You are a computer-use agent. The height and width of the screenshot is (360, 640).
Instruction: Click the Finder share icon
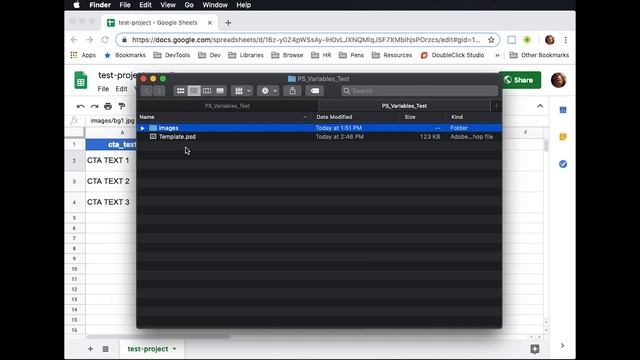click(292, 91)
